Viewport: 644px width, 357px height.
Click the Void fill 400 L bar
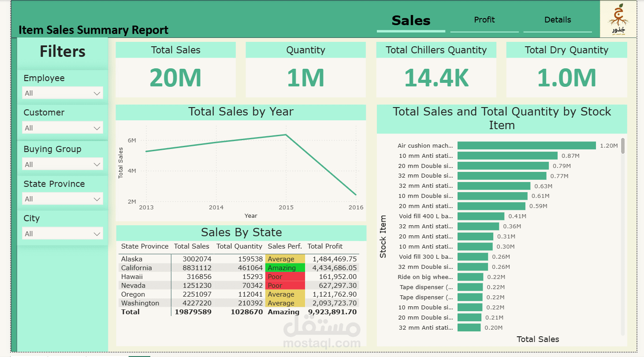(481, 216)
